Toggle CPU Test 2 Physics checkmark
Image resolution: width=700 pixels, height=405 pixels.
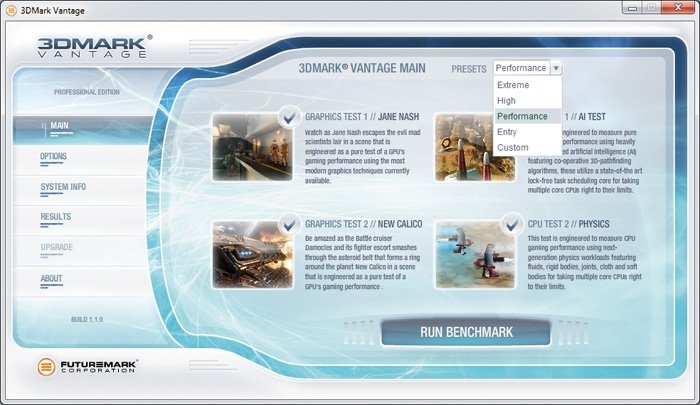[x=512, y=224]
